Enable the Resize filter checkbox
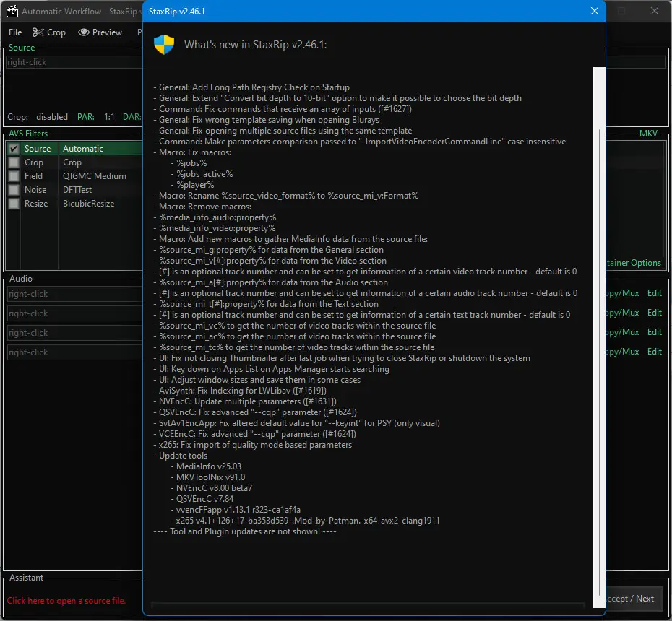Screen dimensions: 672x621 (13, 204)
